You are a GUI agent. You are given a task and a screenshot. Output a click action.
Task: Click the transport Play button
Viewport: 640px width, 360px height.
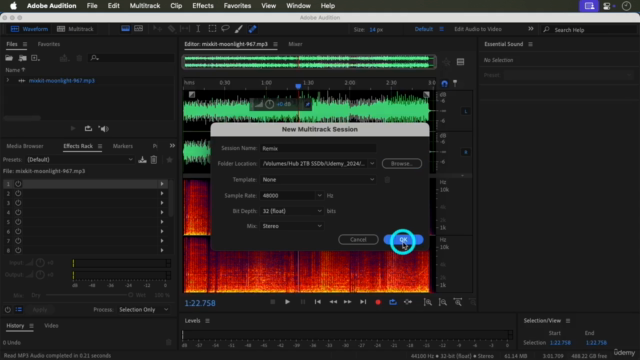coord(287,302)
